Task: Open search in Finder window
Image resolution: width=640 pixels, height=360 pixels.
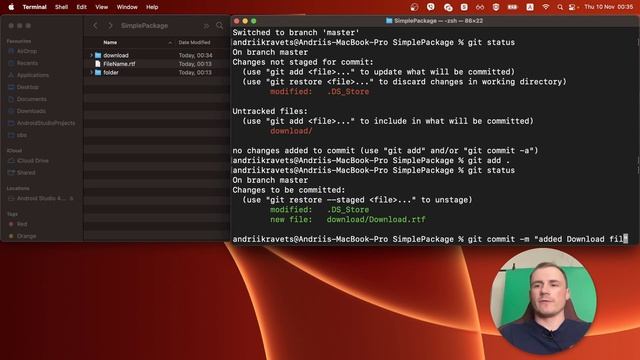Action: point(220,25)
